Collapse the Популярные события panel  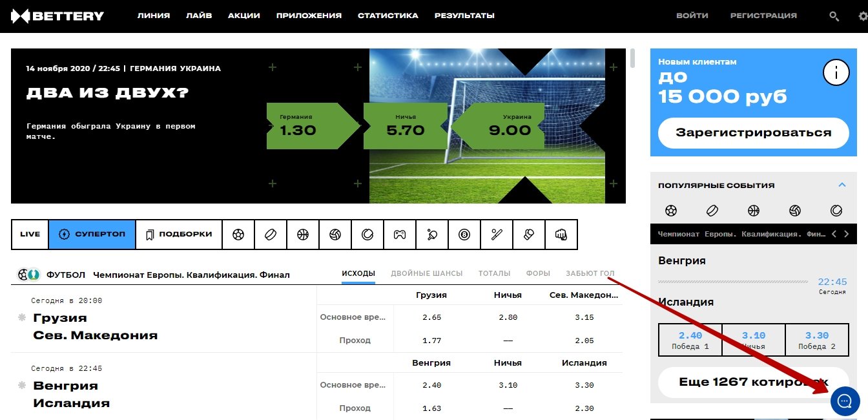tap(842, 185)
